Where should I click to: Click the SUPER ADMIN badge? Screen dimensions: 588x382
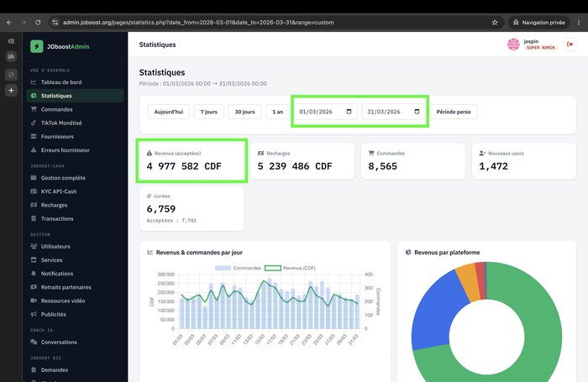click(x=540, y=48)
